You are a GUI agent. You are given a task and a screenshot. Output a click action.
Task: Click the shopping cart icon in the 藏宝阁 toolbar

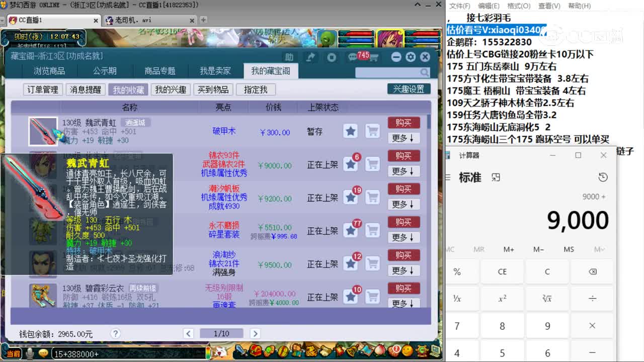pyautogui.click(x=375, y=57)
